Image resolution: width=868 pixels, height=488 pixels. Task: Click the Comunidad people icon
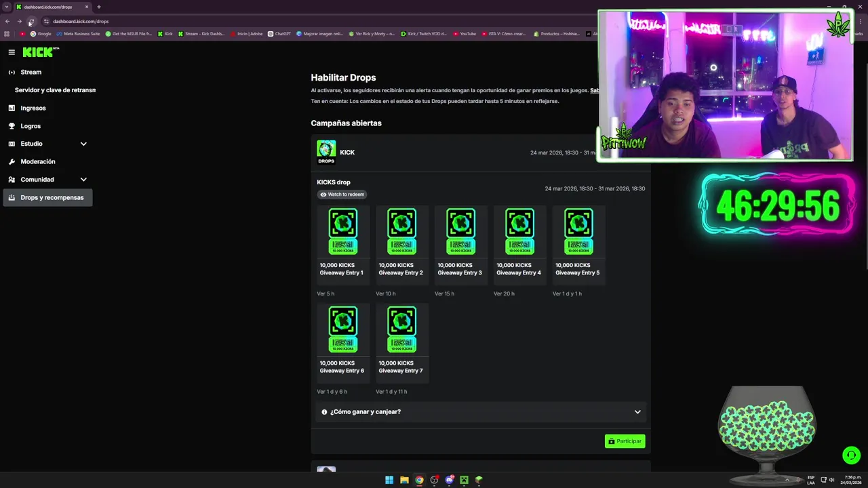click(12, 180)
